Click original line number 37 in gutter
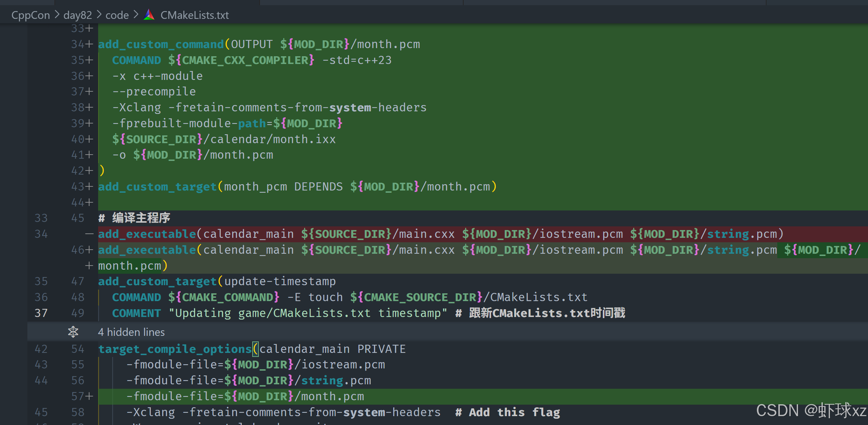868x425 pixels. click(x=41, y=313)
